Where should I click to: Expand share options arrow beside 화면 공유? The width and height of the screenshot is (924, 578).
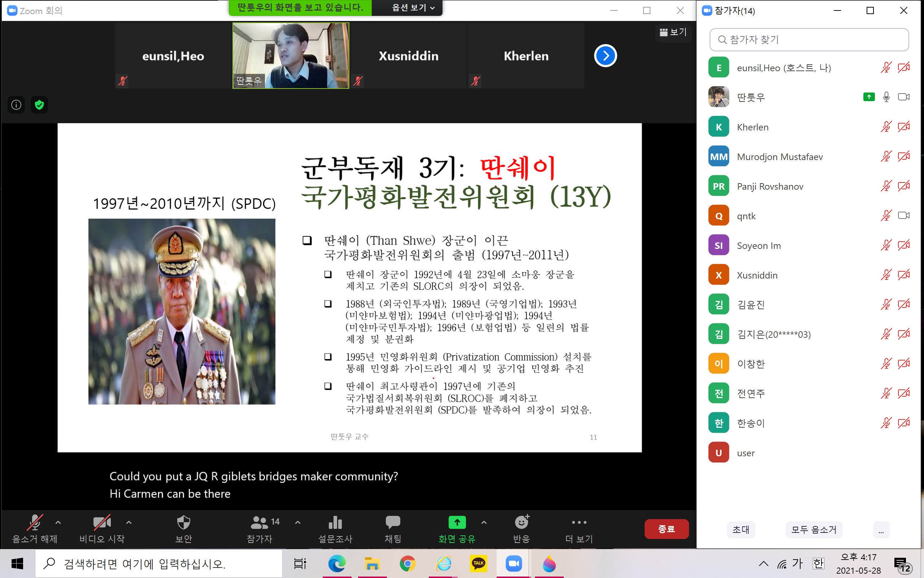[x=484, y=522]
